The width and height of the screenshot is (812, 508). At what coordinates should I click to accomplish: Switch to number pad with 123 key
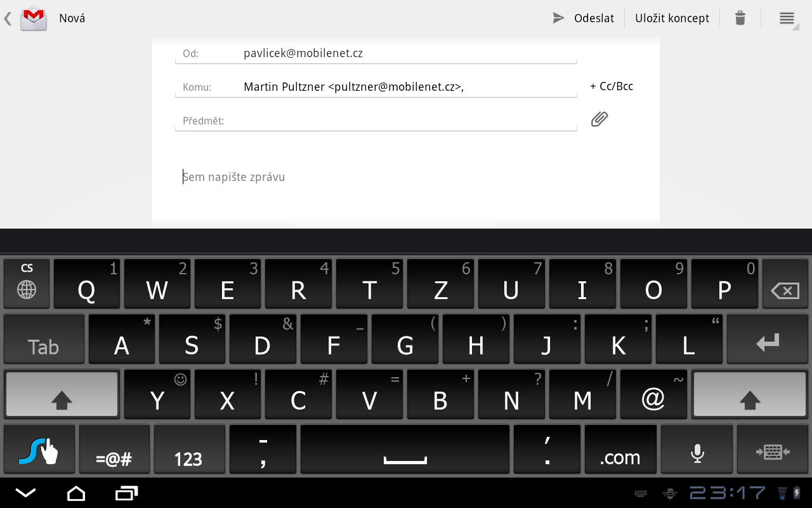coord(189,450)
